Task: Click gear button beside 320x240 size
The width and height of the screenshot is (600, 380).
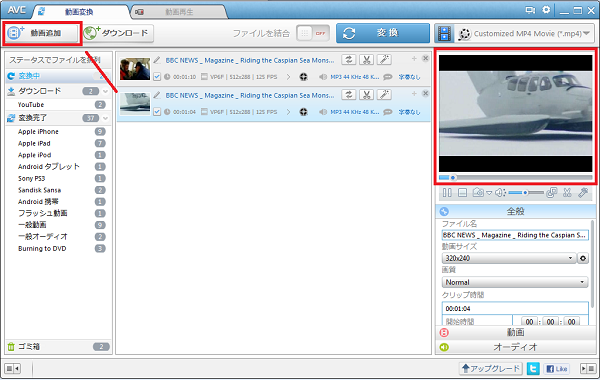Action: point(583,258)
